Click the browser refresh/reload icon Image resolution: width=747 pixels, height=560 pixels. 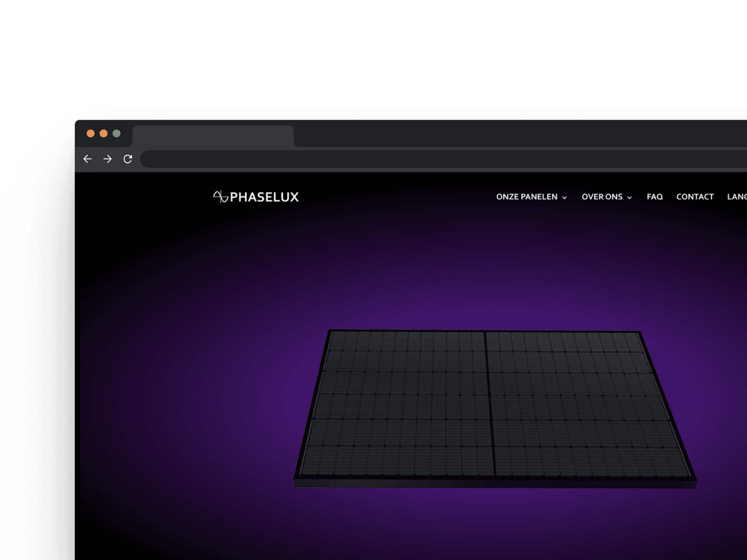[128, 158]
